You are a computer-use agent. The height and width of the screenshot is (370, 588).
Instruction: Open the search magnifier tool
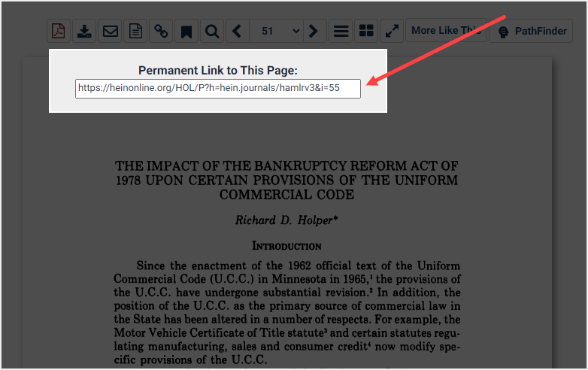212,31
